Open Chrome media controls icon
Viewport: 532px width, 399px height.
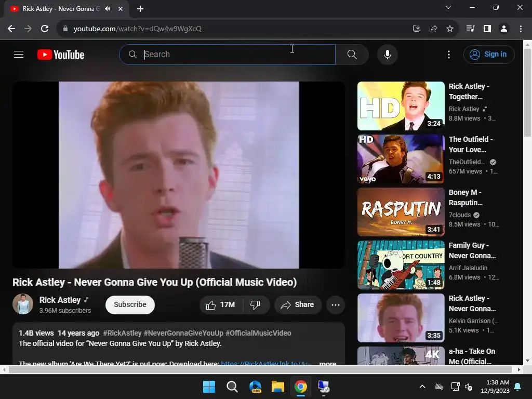(470, 29)
